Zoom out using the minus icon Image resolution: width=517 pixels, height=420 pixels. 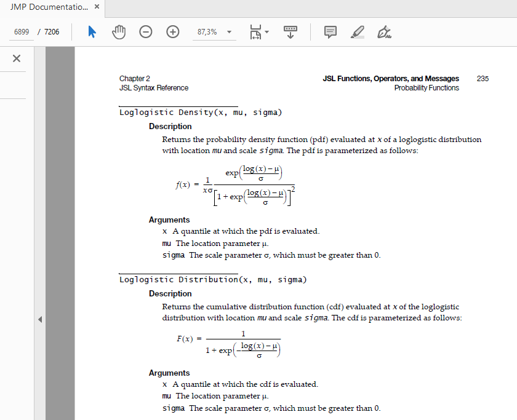click(x=145, y=31)
